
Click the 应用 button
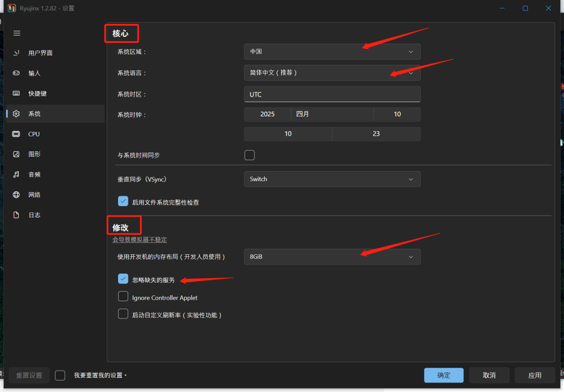pyautogui.click(x=534, y=375)
